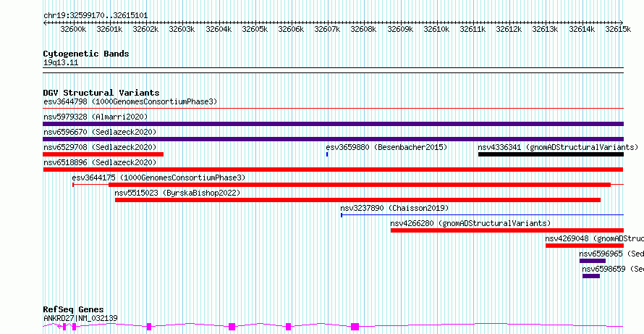This screenshot has width=644, height=334.
Task: Click ANKRD27 exon between 32604k and 32605k
Action: pyautogui.click(x=232, y=327)
